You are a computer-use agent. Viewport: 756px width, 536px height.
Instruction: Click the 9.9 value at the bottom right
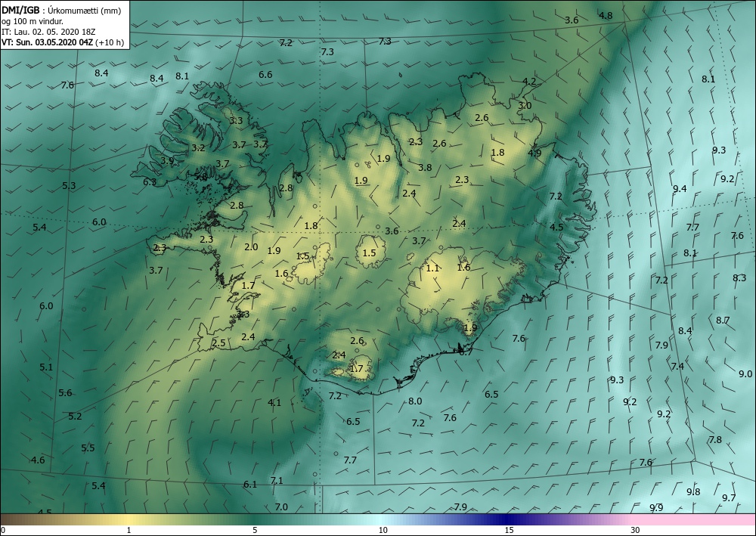[x=656, y=507]
